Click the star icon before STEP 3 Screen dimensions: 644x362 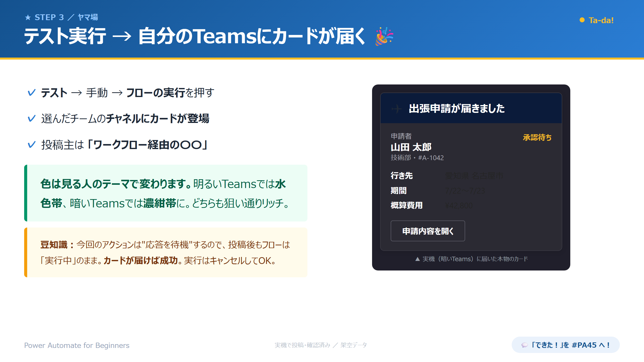[28, 18]
